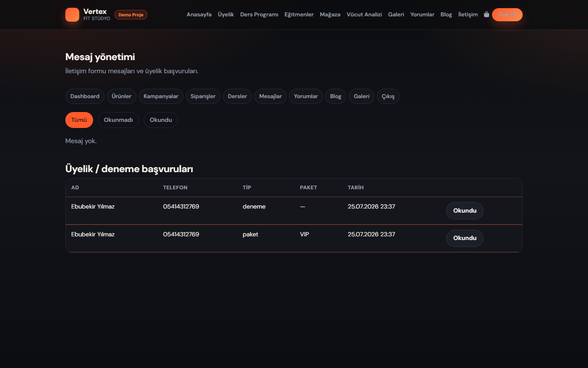Open Mağaza in the top navigation
This screenshot has height=368, width=588.
click(x=330, y=15)
